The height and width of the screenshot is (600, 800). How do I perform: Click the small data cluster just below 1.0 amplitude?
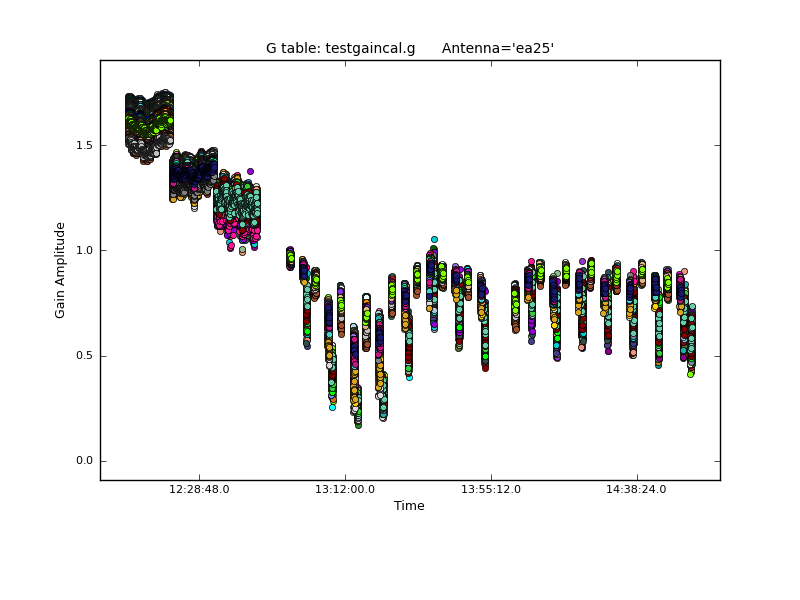pyautogui.click(x=290, y=257)
